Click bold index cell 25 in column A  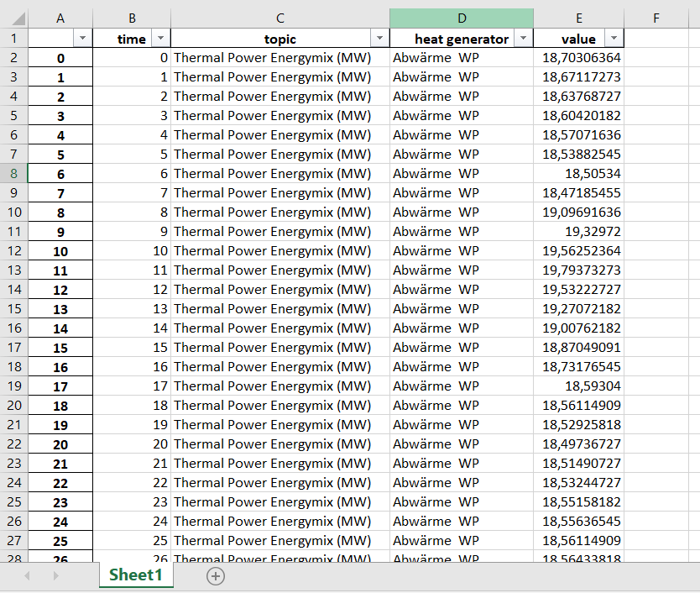(60, 541)
